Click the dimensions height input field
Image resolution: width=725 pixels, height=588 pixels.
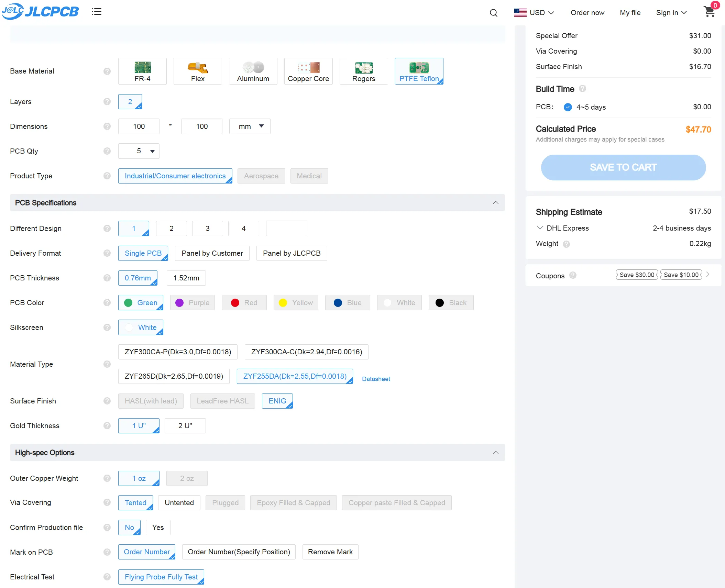pos(202,126)
